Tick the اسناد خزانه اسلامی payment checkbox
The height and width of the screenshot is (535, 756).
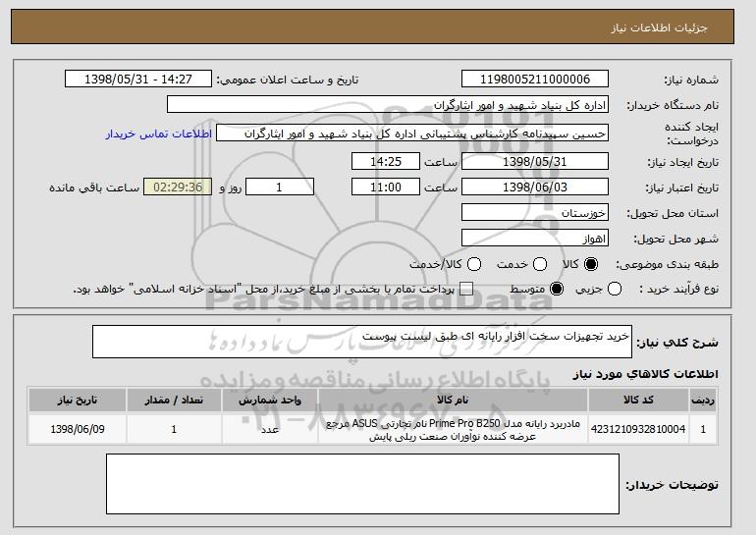(x=465, y=290)
